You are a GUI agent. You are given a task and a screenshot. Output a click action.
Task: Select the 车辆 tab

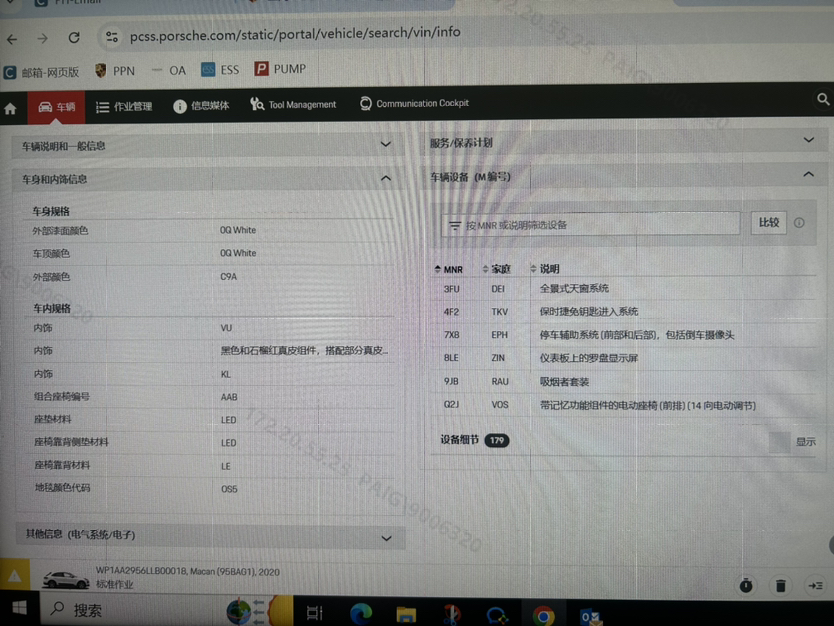tap(56, 107)
